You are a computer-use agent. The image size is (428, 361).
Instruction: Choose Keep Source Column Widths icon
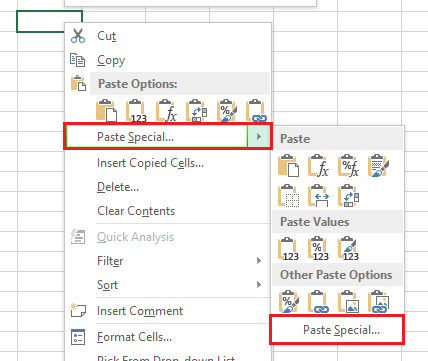point(318,196)
